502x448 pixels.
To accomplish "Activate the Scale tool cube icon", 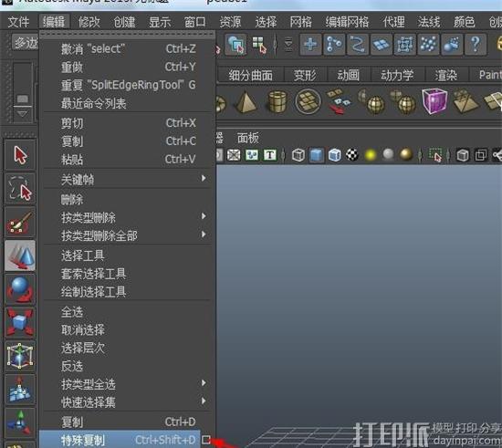I will click(x=20, y=323).
